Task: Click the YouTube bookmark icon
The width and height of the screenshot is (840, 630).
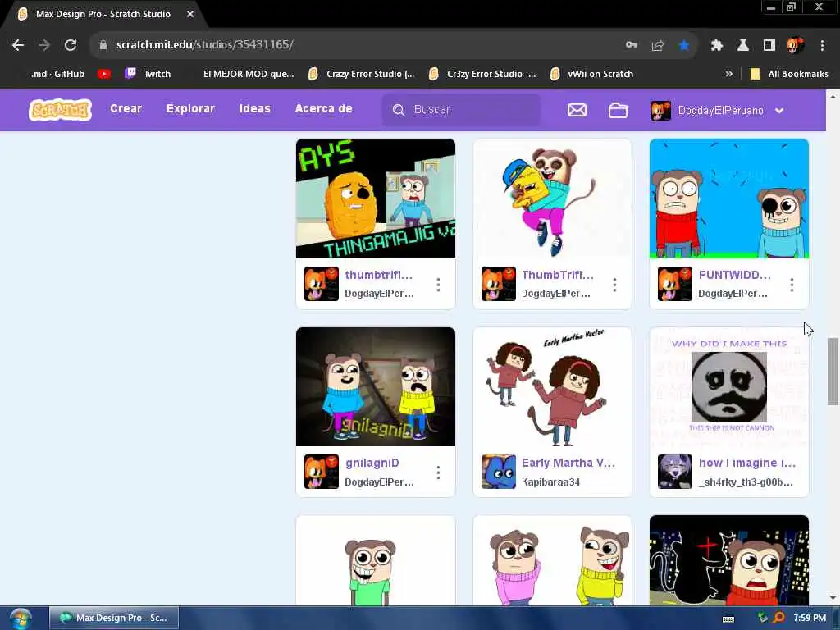Action: coord(104,74)
